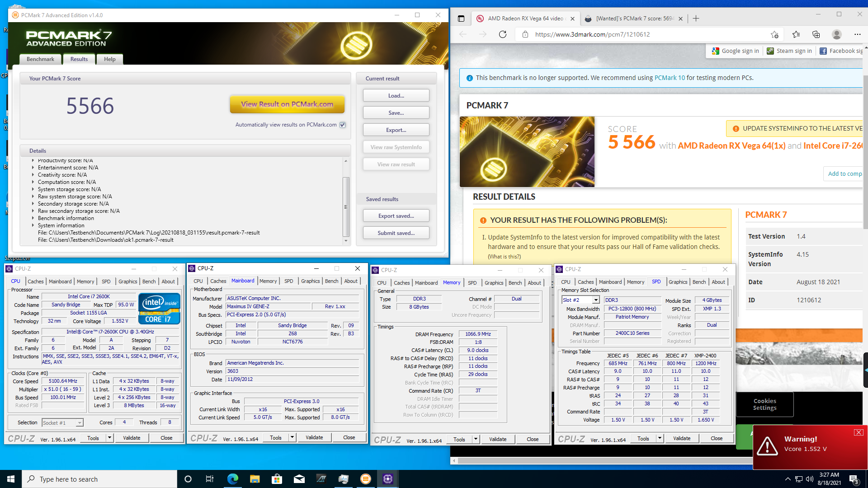
Task: Expand Computation score detail
Action: [33, 182]
